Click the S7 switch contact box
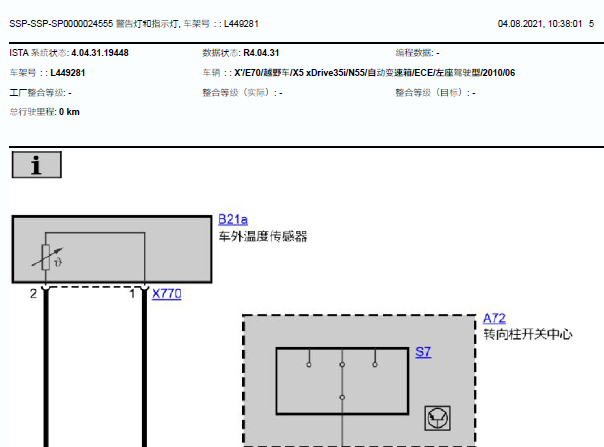 [x=342, y=381]
